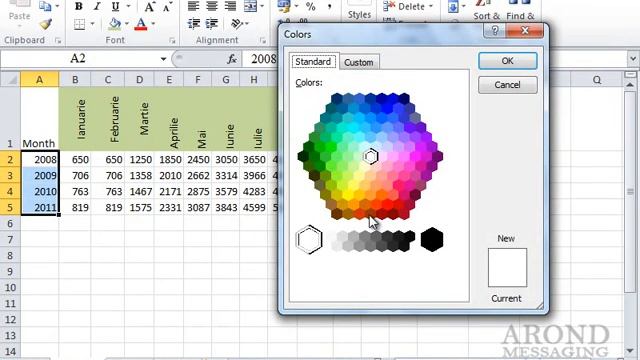Viewport: 640px width, 360px height.
Task: Open the Fill Color dropdown arrow
Action: click(127, 24)
